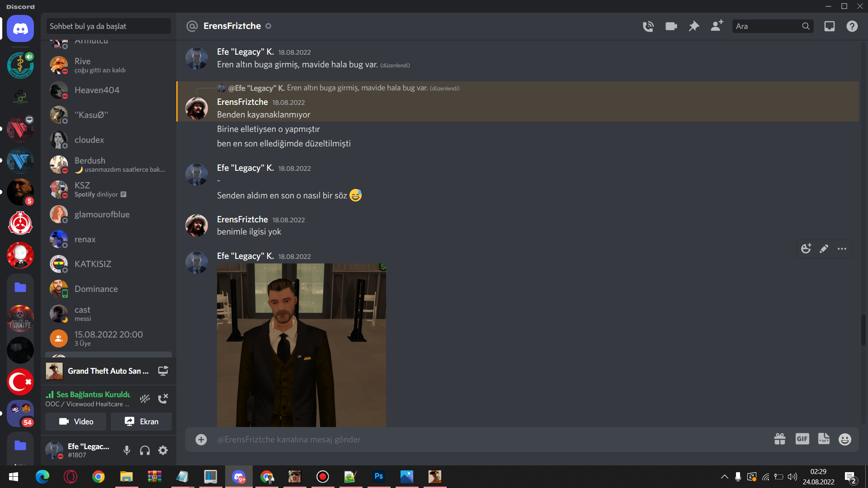
Task: Toggle microphone mute
Action: click(127, 450)
